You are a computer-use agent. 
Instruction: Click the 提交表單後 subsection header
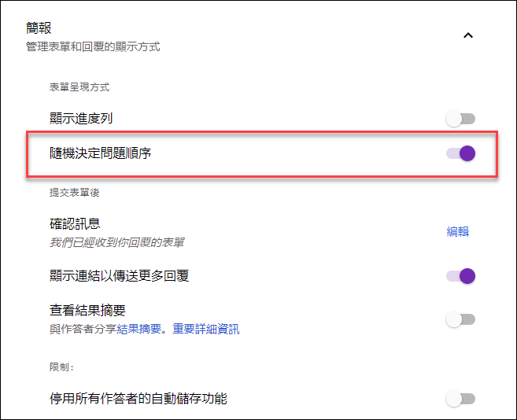point(75,192)
